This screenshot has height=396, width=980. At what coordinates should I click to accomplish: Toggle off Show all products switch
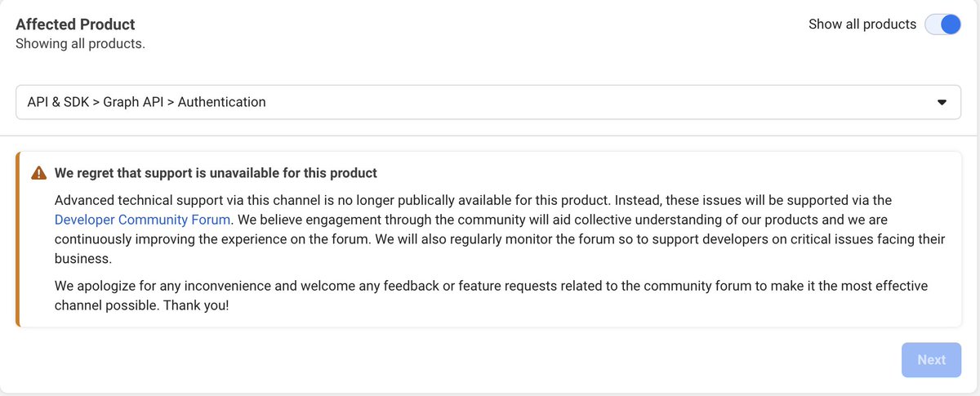coord(942,24)
